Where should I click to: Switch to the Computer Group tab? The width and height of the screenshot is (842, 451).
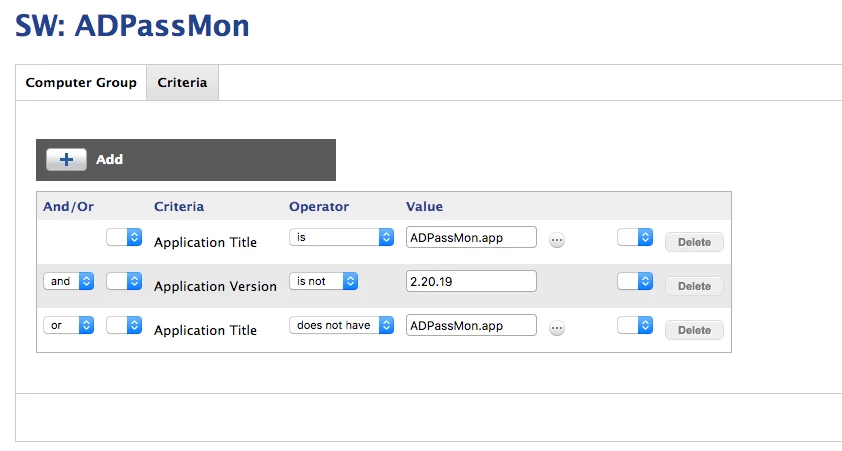coord(81,83)
